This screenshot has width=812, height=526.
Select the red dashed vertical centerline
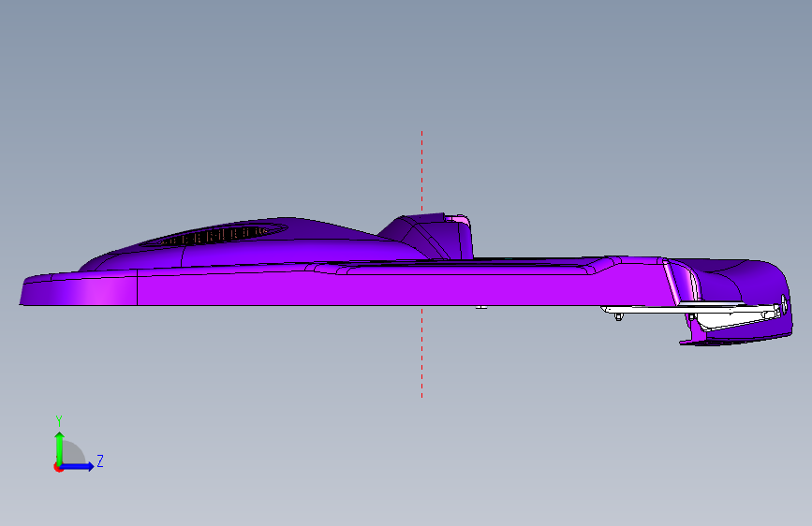click(422, 264)
